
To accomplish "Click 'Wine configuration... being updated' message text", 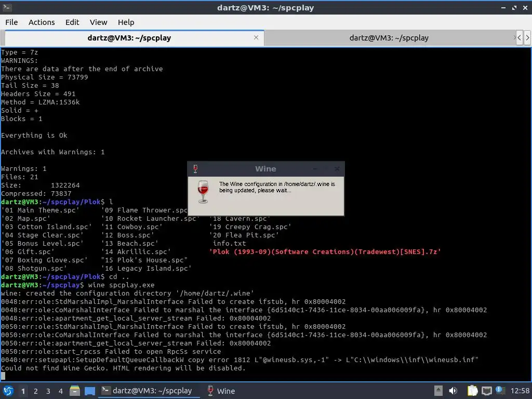I will click(x=277, y=187).
